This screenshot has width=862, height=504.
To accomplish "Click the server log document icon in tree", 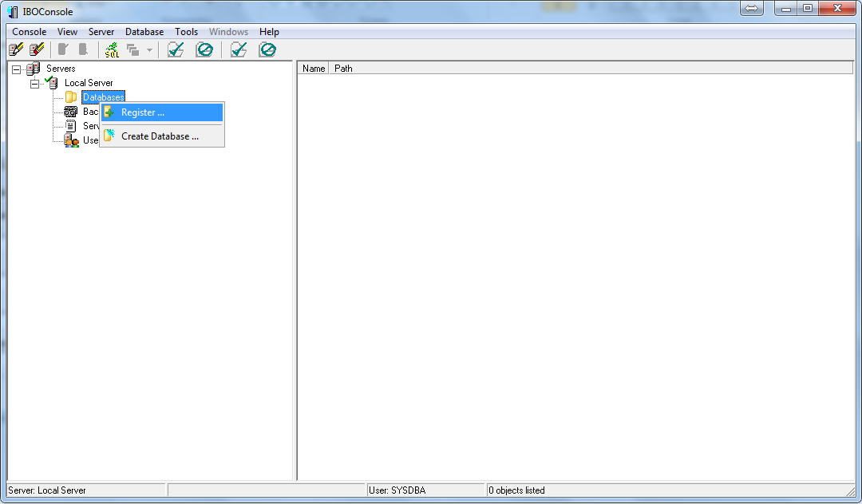I will click(71, 126).
